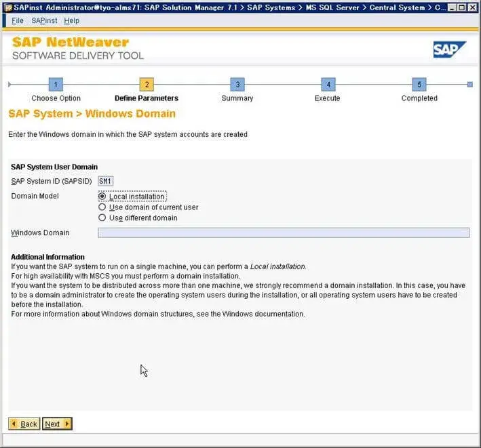481x448 pixels.
Task: Go Back to previous screen
Action: point(24,424)
